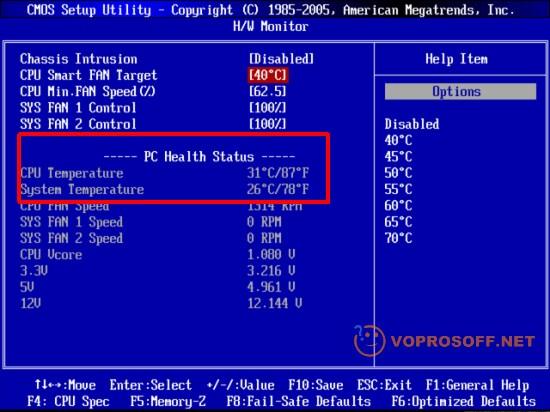The height and width of the screenshot is (412, 550).
Task: Click the ESC:Exit hint
Action: (x=384, y=385)
